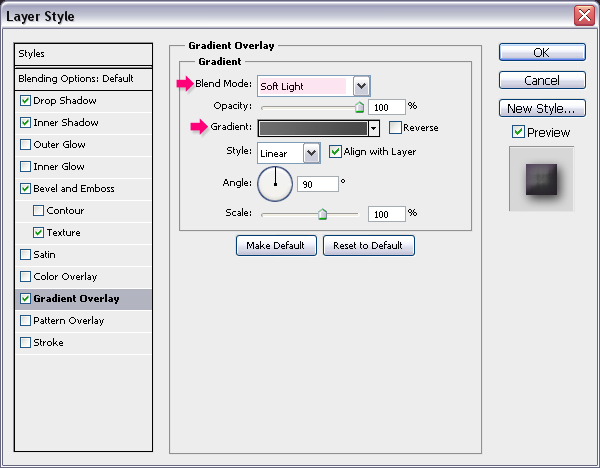Click the layer style preview thumbnail

point(541,179)
